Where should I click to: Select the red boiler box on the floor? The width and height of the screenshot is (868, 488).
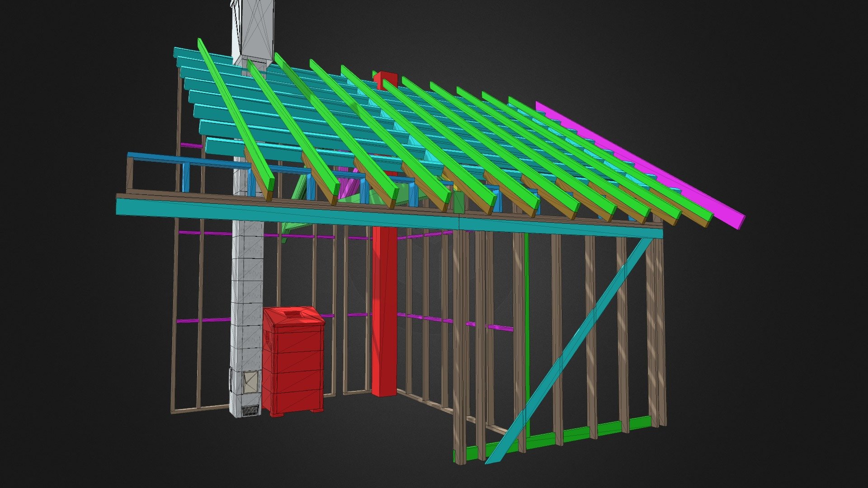pyautogui.click(x=293, y=361)
